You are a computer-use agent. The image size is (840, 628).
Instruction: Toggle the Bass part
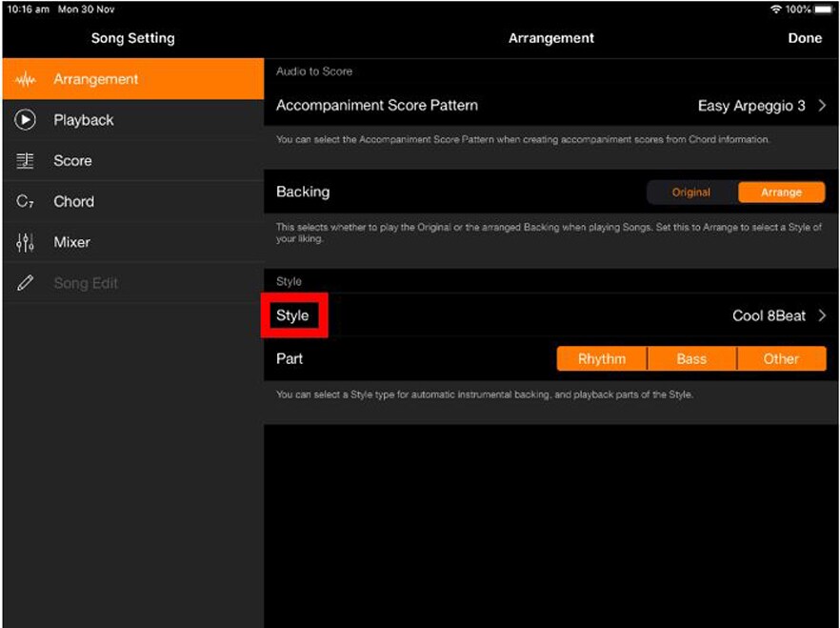[691, 359]
